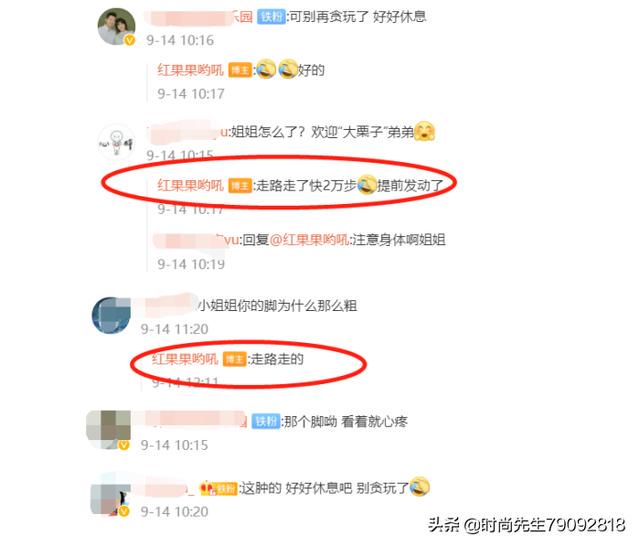Click the 铁粉 badge beside 可别再贪玩了
The height and width of the screenshot is (547, 640).
point(271,17)
